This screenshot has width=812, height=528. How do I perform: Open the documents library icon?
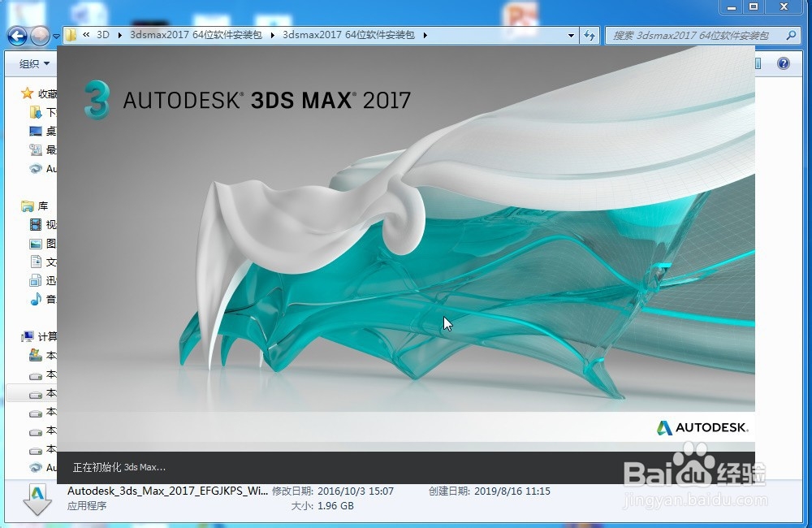[x=36, y=262]
